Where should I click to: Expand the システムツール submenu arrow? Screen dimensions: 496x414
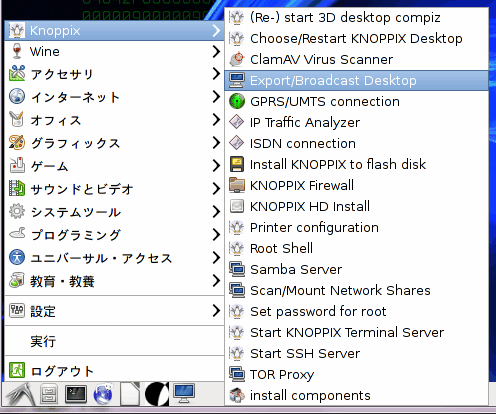(x=216, y=212)
